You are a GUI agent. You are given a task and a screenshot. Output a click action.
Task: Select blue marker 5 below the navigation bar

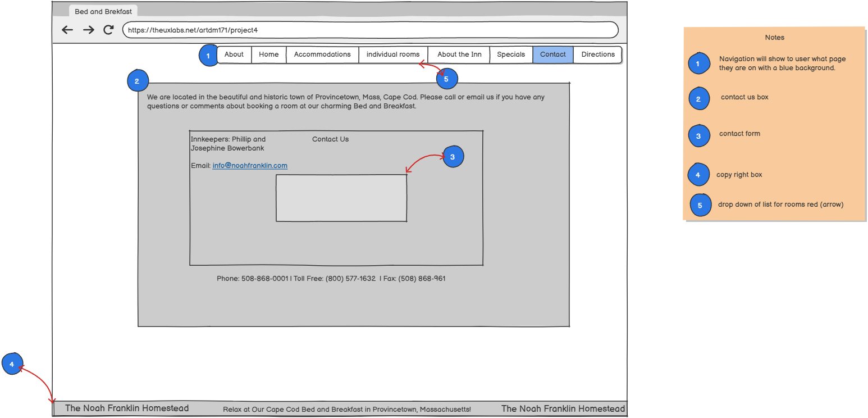[446, 79]
